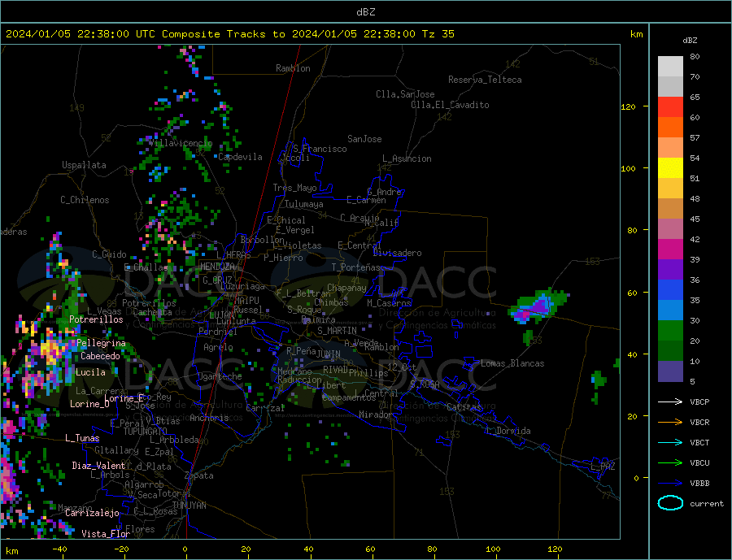Pick the bright green 30 dBZ color swatch

670,331
